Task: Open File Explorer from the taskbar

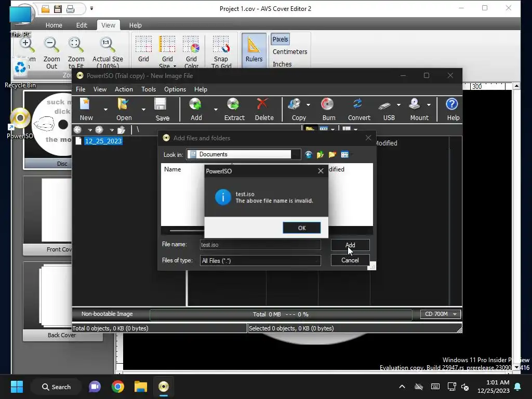Action: [x=140, y=387]
